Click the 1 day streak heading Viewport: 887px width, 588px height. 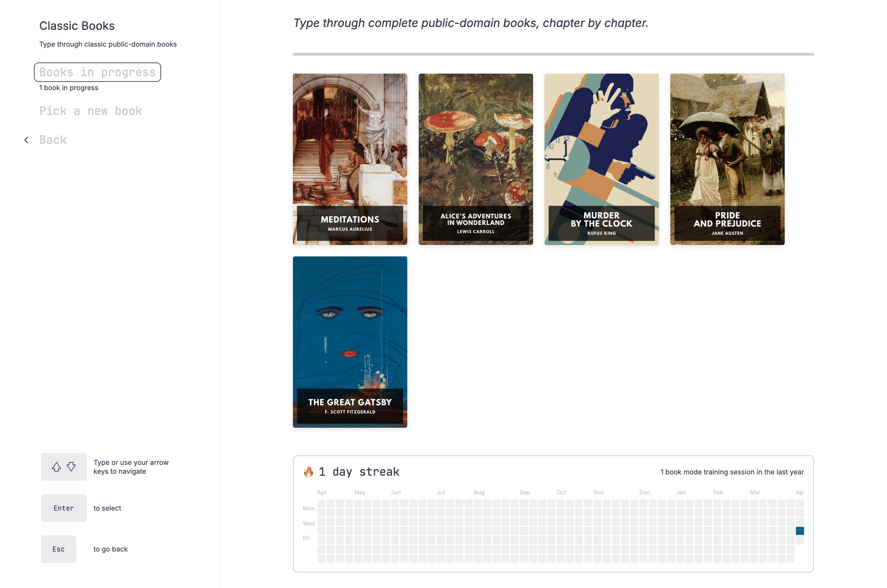point(359,472)
